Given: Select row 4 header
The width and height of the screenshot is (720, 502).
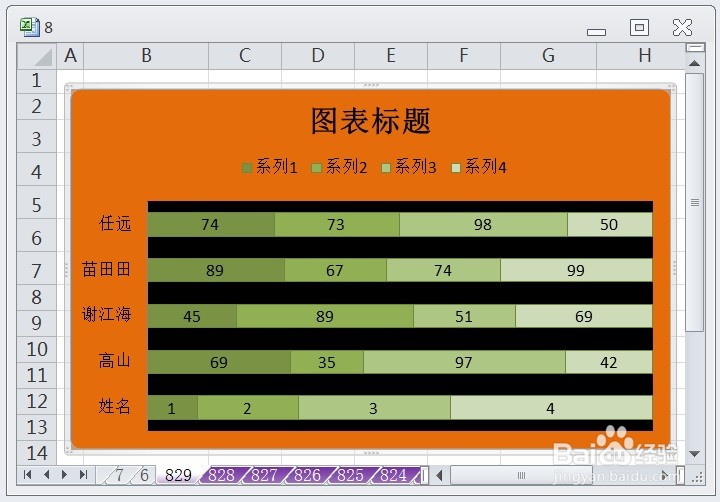Looking at the screenshot, I should click(37, 172).
